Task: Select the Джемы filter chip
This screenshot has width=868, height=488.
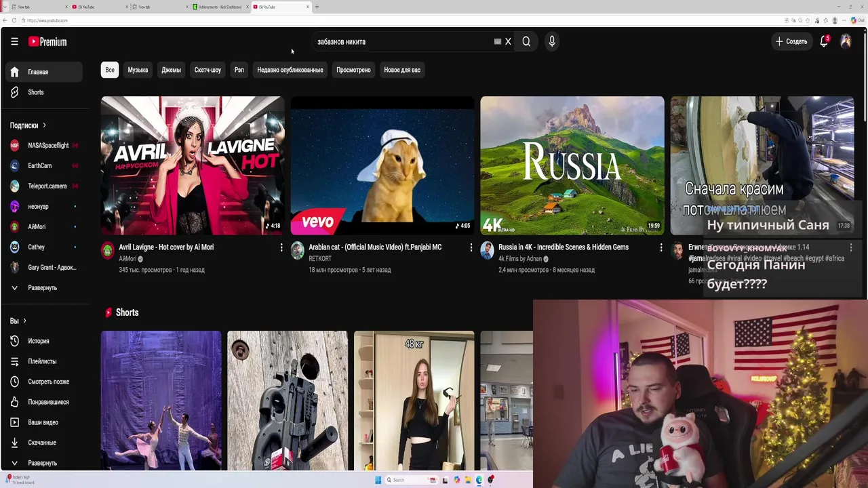Action: (171, 70)
